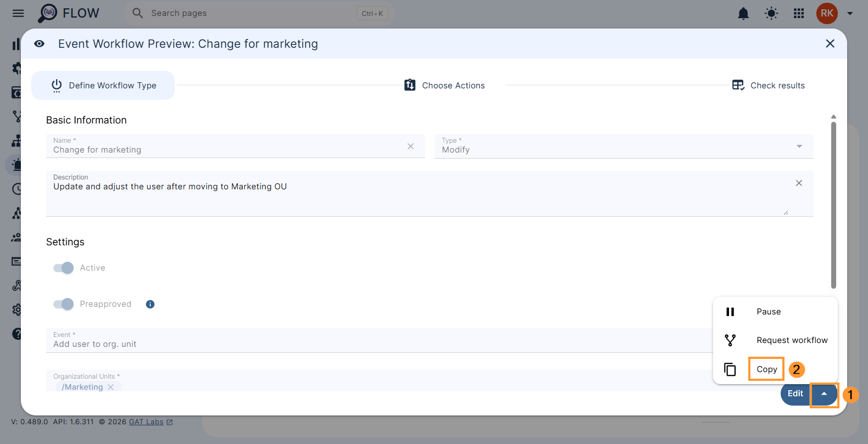Clear the Name field with its X
Image resolution: width=868 pixels, height=444 pixels.
(x=410, y=146)
